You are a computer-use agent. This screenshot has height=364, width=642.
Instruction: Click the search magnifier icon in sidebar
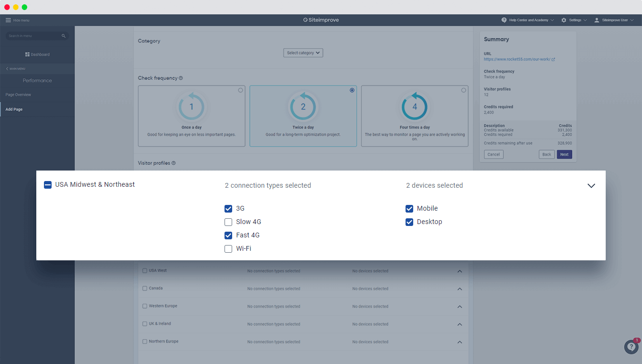pos(64,36)
